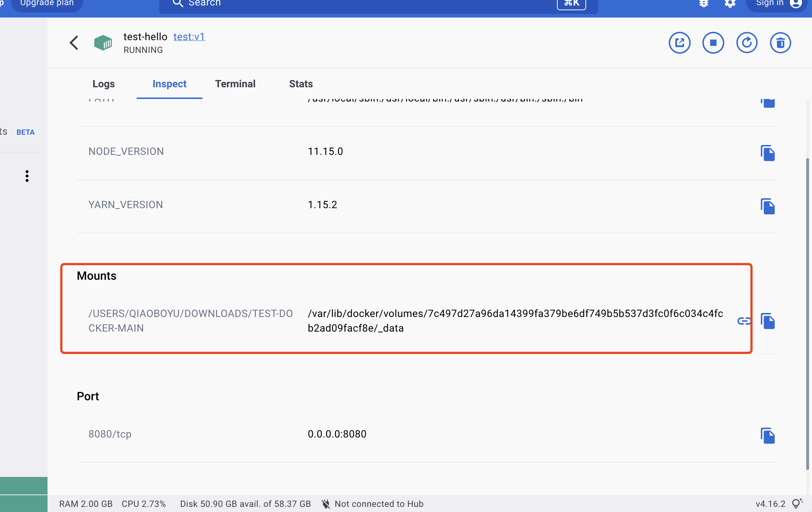Viewport: 812px width, 512px height.
Task: Copy the 0.0.0.0:8080 port binding
Action: pos(768,436)
